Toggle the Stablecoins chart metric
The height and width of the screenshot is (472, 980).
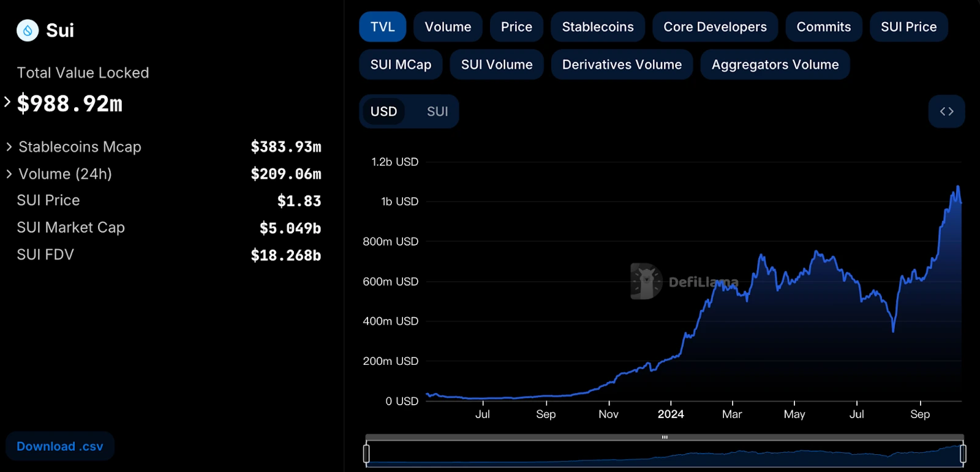click(598, 27)
